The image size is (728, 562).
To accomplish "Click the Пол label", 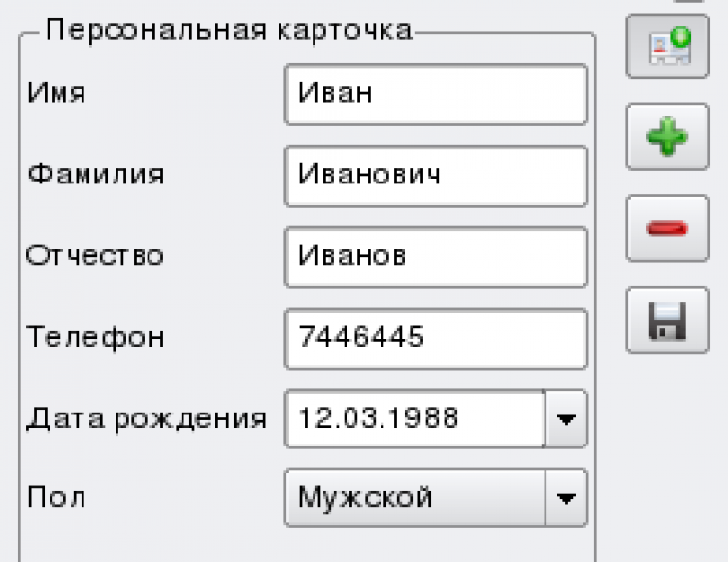I will click(x=56, y=499).
